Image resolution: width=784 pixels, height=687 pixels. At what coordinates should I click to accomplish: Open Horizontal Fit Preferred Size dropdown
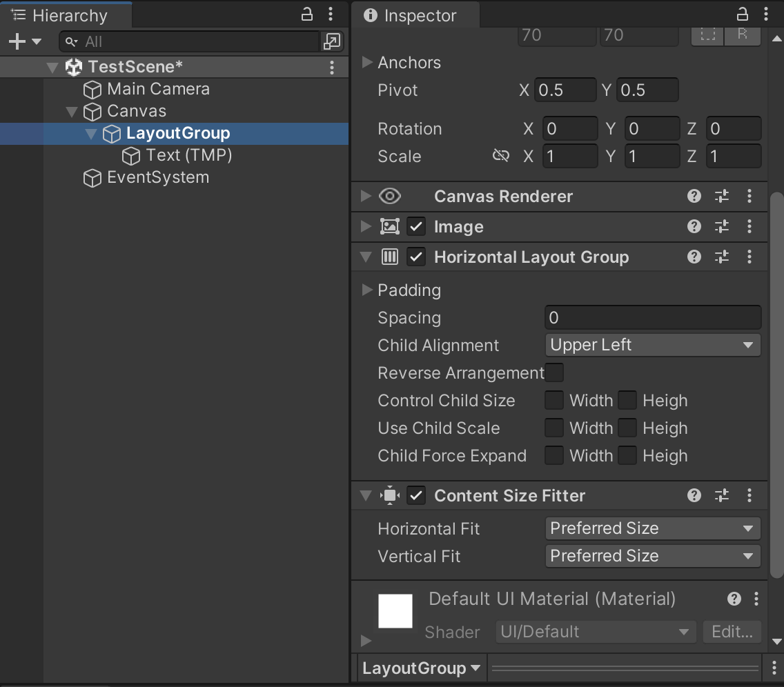tap(653, 528)
